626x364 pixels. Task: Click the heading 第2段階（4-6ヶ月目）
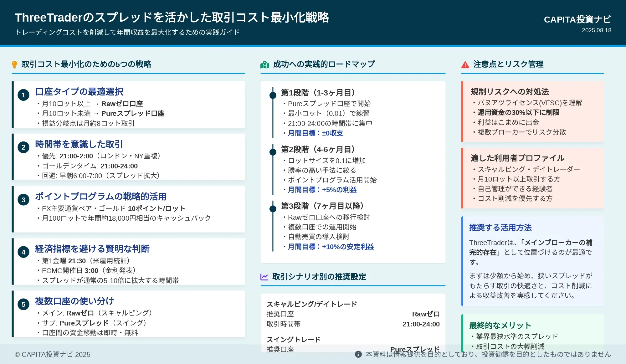(x=318, y=149)
